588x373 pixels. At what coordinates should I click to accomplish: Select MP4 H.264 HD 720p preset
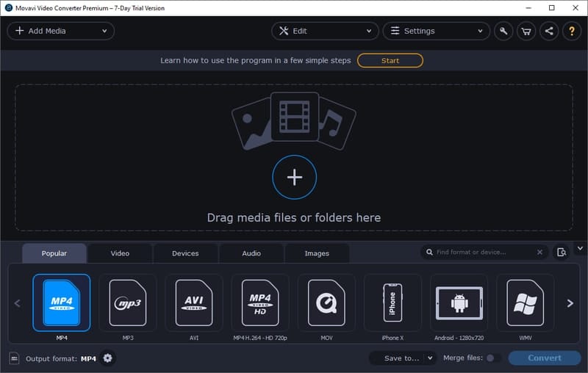(x=260, y=303)
